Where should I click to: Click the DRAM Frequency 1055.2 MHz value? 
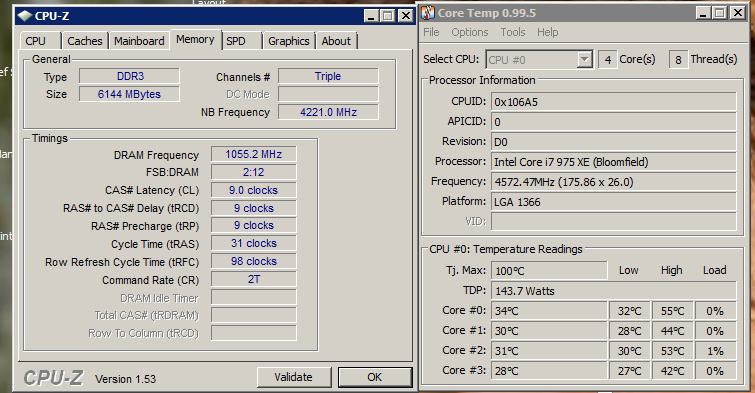coord(254,154)
